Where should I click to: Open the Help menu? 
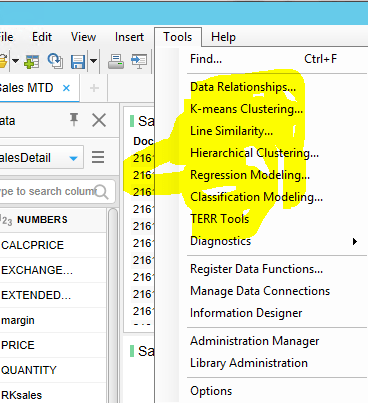click(223, 37)
